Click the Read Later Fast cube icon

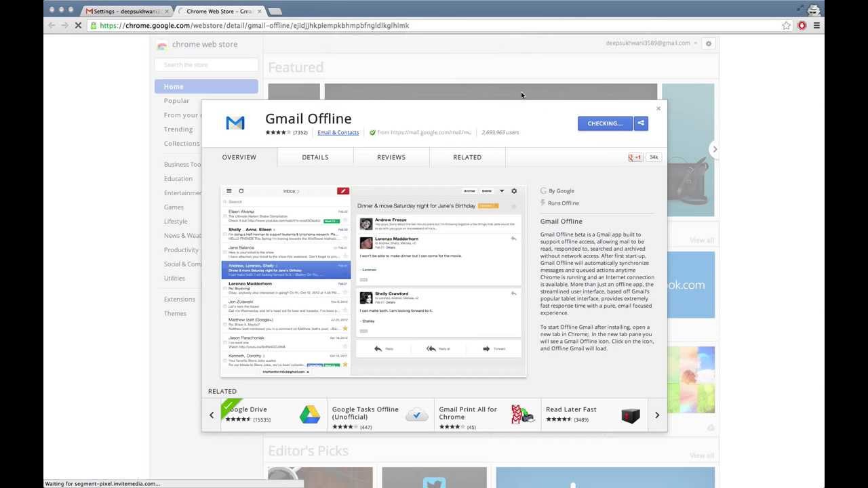631,415
